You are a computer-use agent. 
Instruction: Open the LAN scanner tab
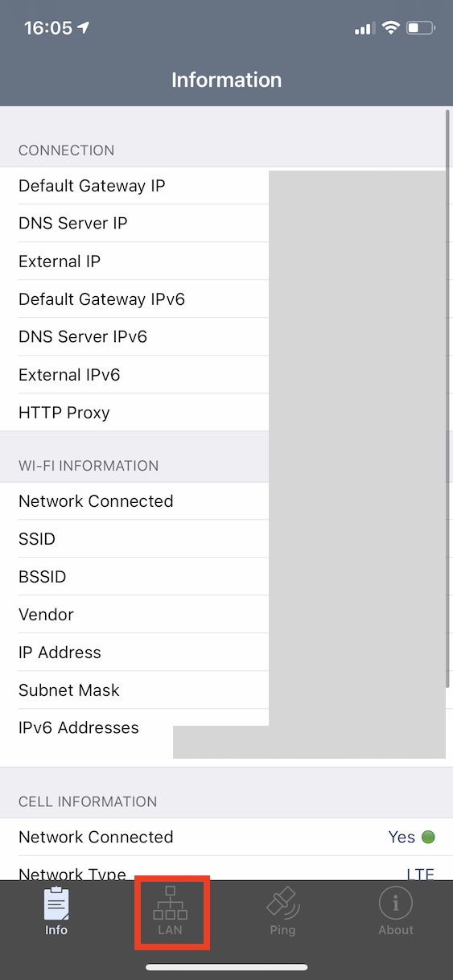point(170,912)
